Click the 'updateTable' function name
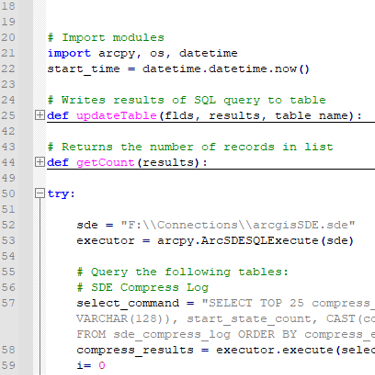 tap(116, 115)
